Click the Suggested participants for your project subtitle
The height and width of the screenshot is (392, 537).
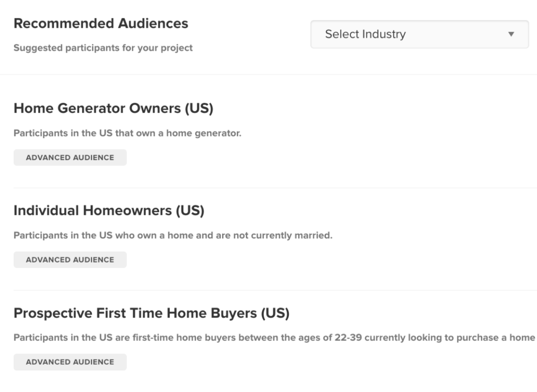tap(103, 48)
